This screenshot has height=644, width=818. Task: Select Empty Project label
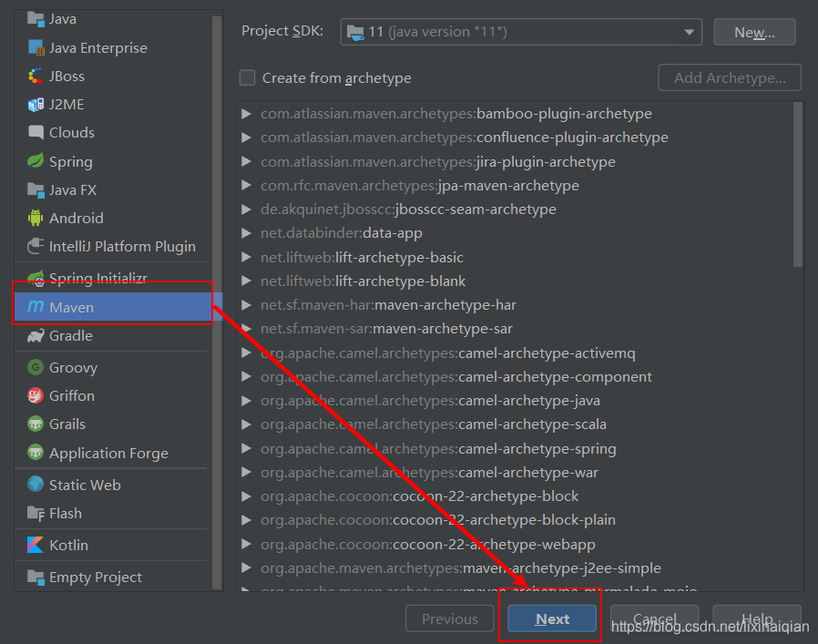96,578
